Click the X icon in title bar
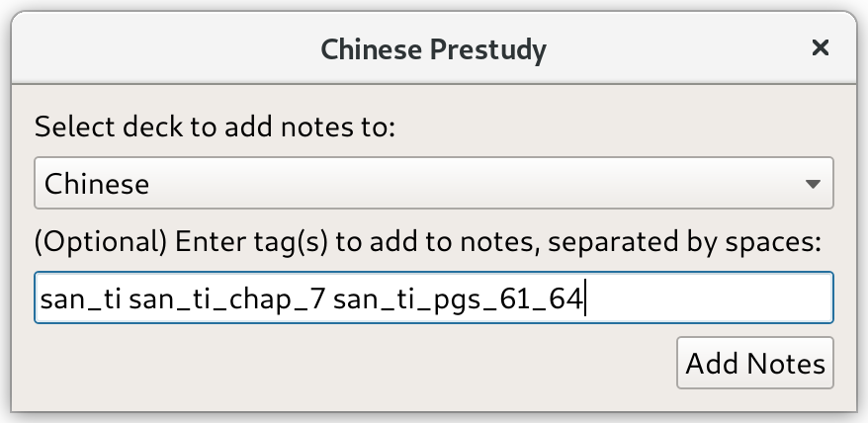This screenshot has width=868, height=423. pyautogui.click(x=820, y=48)
